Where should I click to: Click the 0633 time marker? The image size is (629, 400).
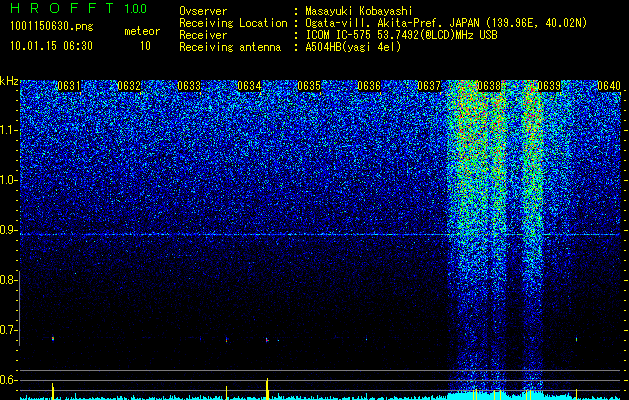(189, 86)
